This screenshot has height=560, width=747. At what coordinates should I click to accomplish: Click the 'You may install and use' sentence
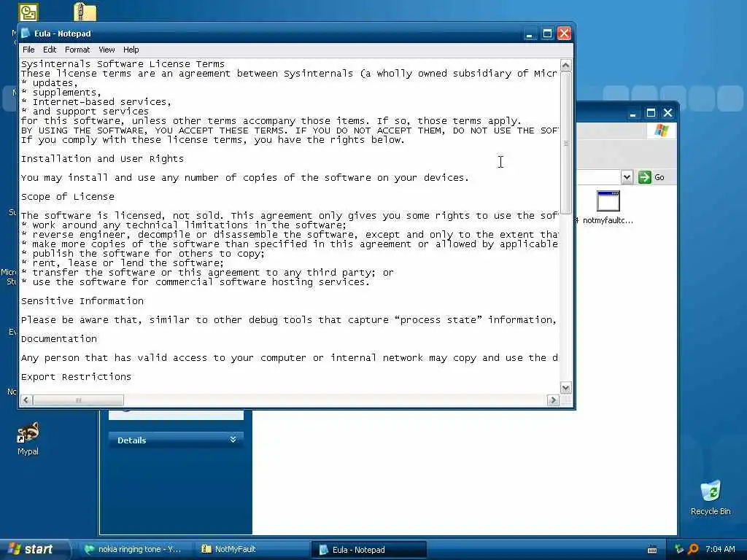click(245, 178)
